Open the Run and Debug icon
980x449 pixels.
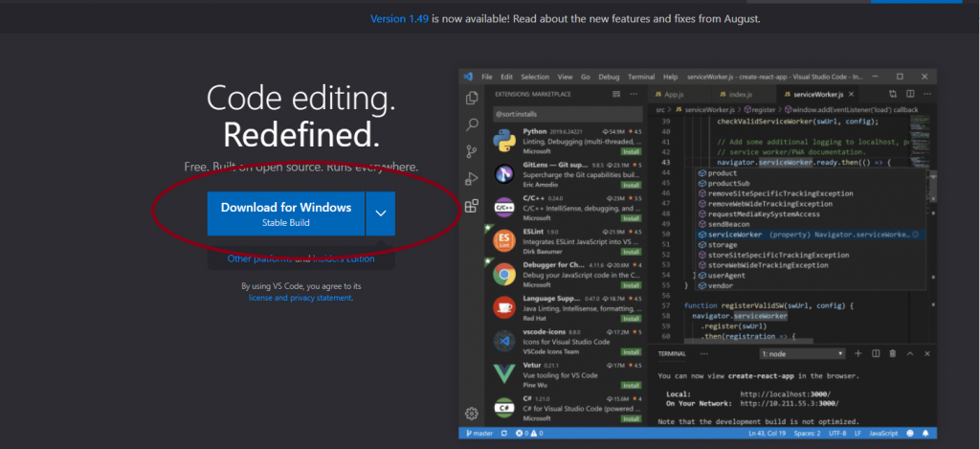click(x=472, y=179)
